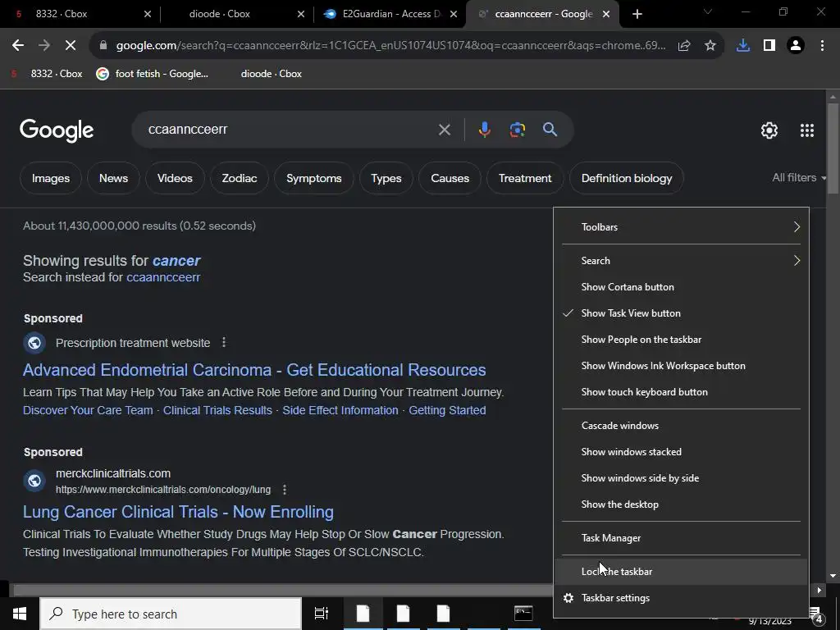Select the Types filter chip
This screenshot has width=840, height=630.
[x=386, y=178]
